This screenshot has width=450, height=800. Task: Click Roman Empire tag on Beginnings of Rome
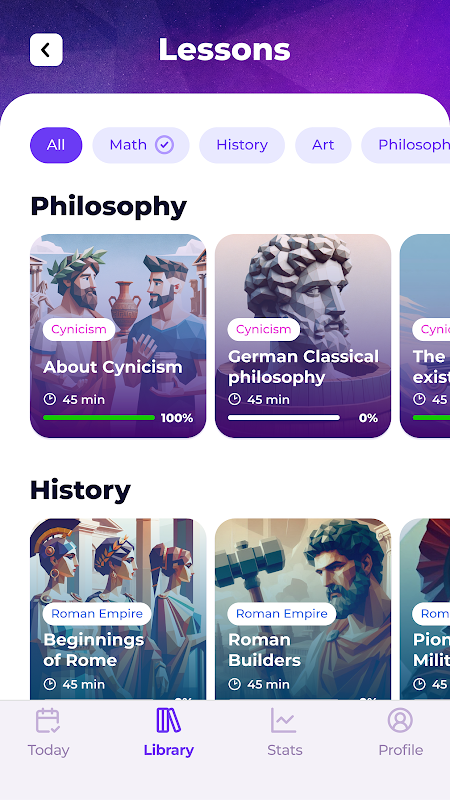[97, 614]
